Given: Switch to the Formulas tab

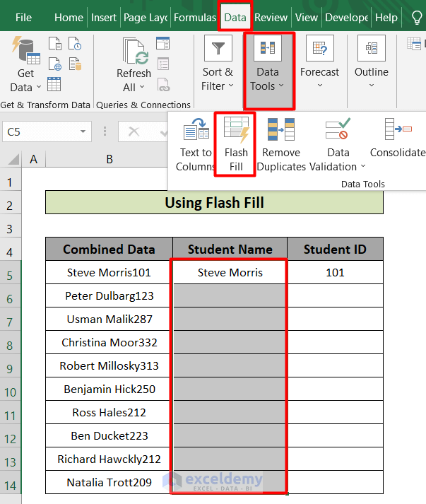Looking at the screenshot, I should click(195, 18).
